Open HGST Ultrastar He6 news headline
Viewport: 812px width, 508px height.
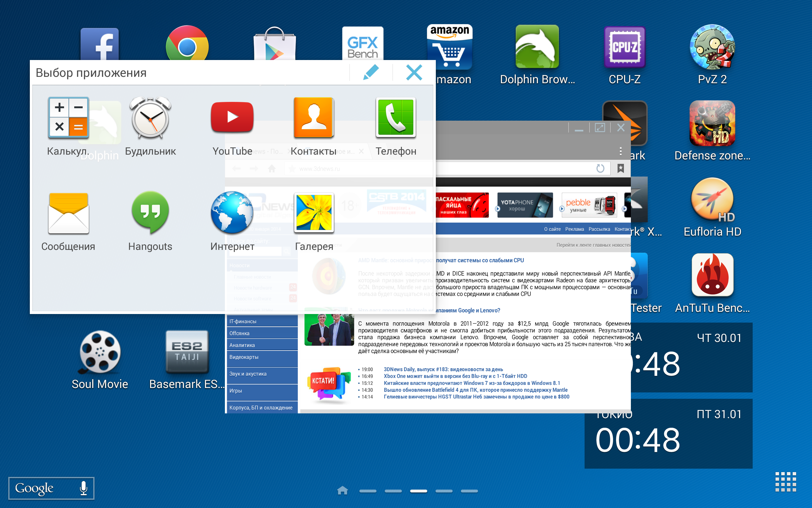click(476, 397)
